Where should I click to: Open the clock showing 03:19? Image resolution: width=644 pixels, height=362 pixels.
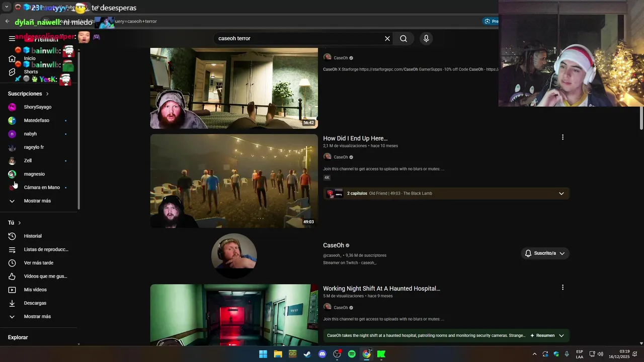pos(619,354)
